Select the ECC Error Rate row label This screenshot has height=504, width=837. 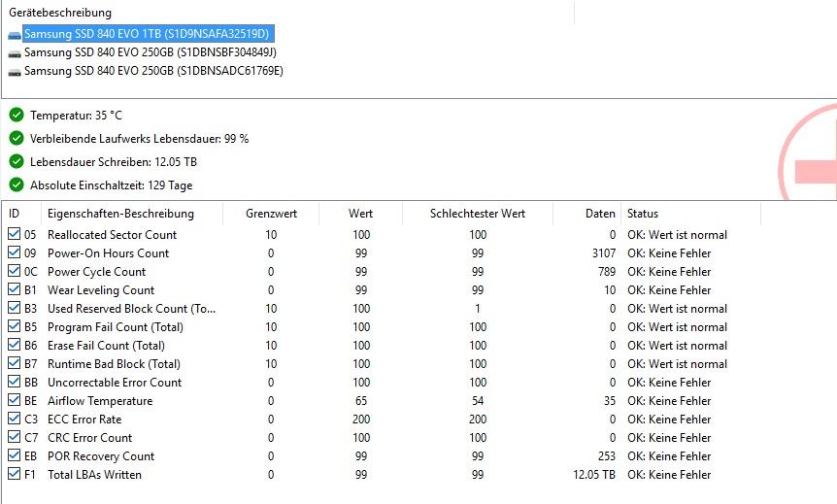click(84, 420)
